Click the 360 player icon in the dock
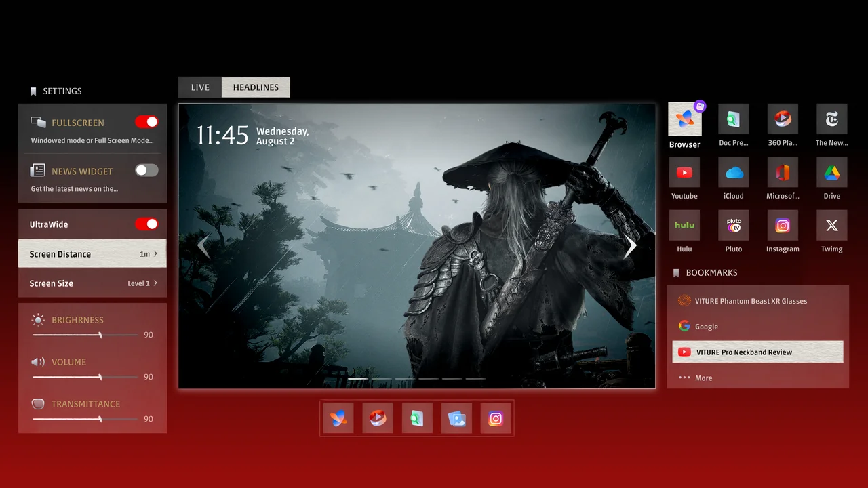This screenshot has width=868, height=488. click(x=377, y=418)
